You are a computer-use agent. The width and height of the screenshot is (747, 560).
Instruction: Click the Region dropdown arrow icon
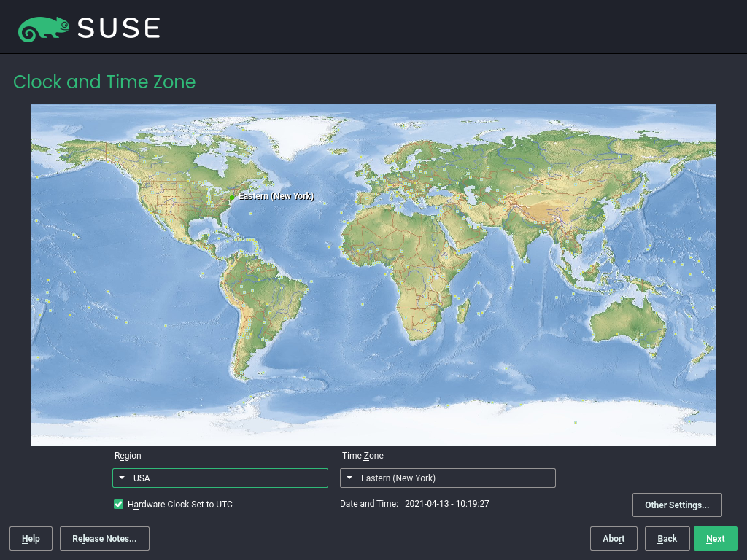pyautogui.click(x=123, y=478)
